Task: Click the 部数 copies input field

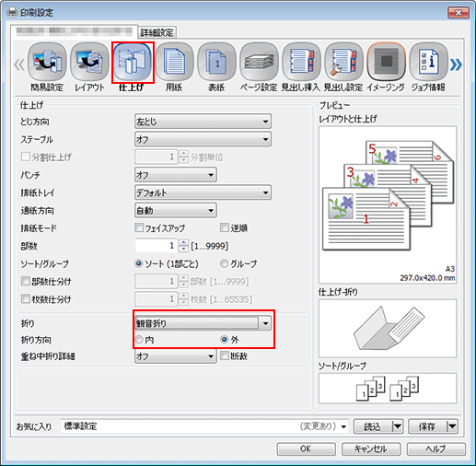Action: coord(156,246)
